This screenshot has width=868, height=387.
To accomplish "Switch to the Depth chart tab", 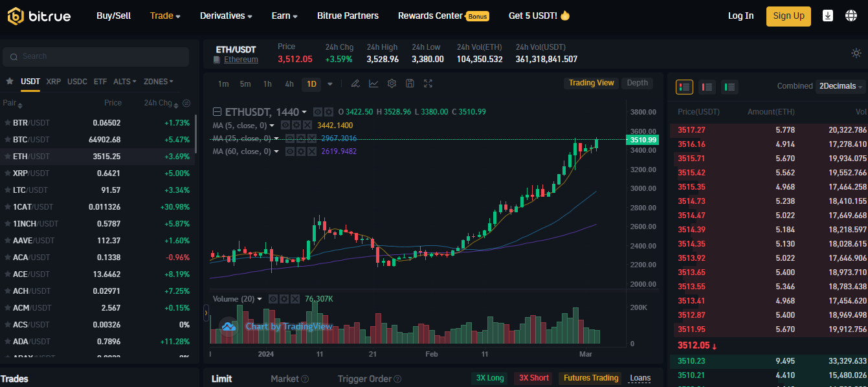I will coord(637,83).
